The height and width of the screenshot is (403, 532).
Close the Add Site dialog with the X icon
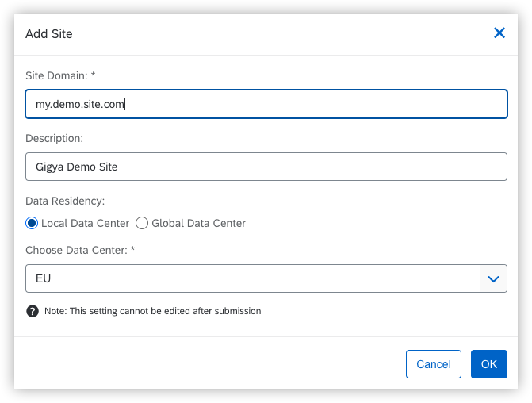[x=499, y=33]
